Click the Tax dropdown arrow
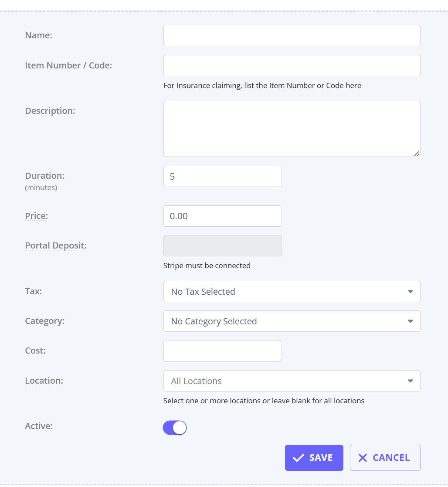Screen dimensions: 448x487 pos(410,292)
